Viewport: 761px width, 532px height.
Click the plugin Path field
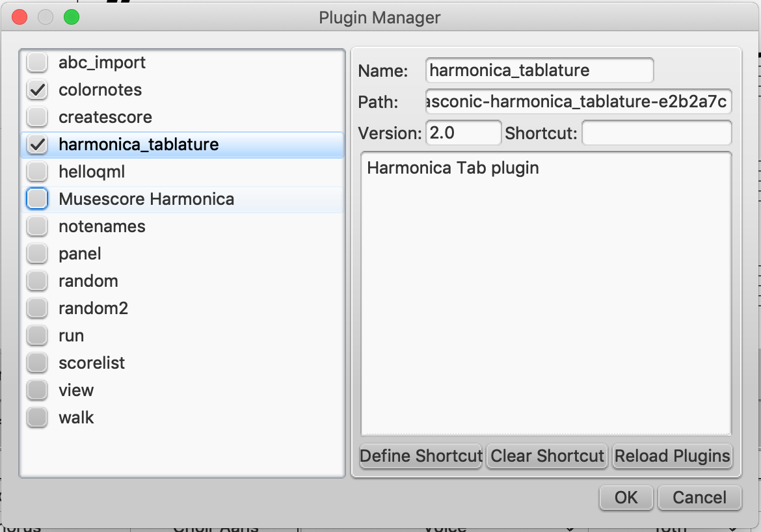[x=578, y=101]
